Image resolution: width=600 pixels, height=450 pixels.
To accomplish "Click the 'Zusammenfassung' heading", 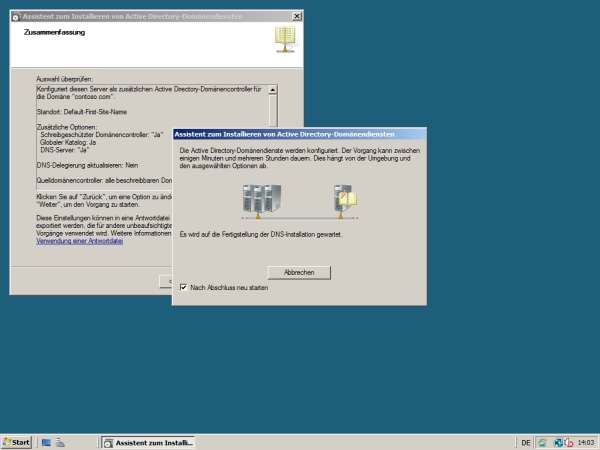I will 54,33.
